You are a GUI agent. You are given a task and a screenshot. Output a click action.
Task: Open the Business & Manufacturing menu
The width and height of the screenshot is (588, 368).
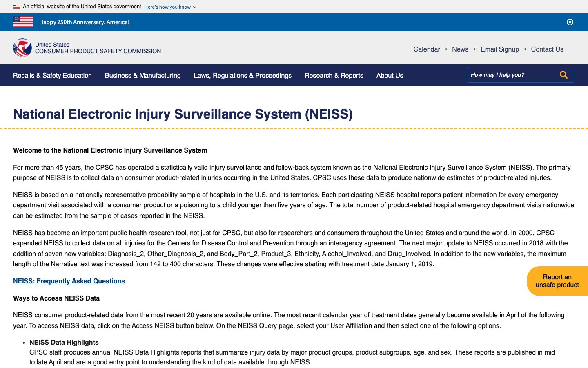[x=143, y=75]
